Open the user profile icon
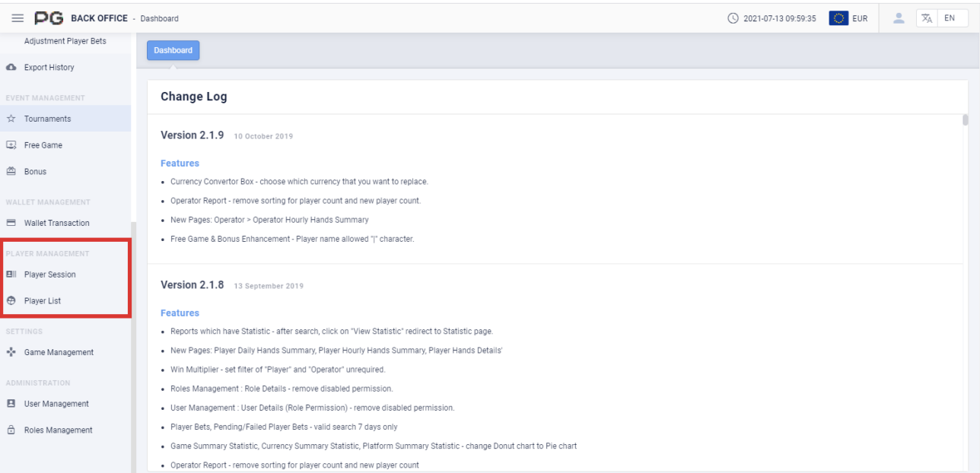 point(898,18)
